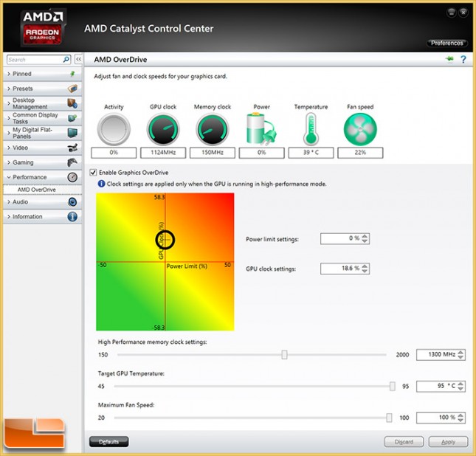The width and height of the screenshot is (476, 456).
Task: Click the 39 °C temperature readout
Action: (311, 153)
